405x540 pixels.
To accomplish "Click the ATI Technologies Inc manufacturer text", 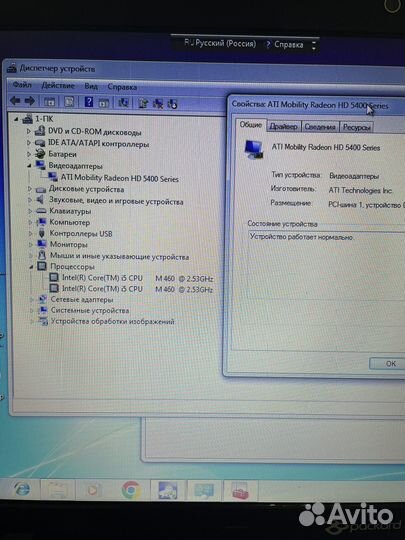I will point(361,190).
